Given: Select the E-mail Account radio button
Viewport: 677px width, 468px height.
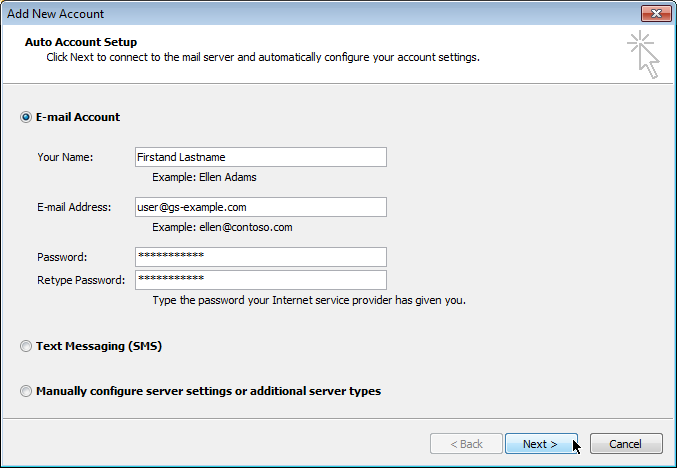Looking at the screenshot, I should point(26,117).
